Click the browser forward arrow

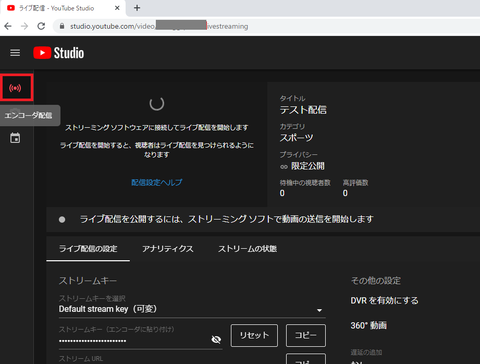pyautogui.click(x=24, y=26)
